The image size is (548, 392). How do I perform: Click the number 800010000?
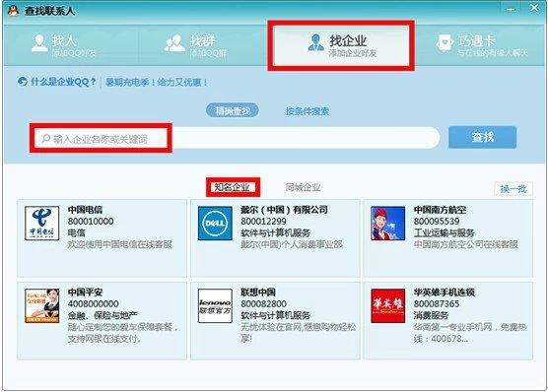coord(91,222)
